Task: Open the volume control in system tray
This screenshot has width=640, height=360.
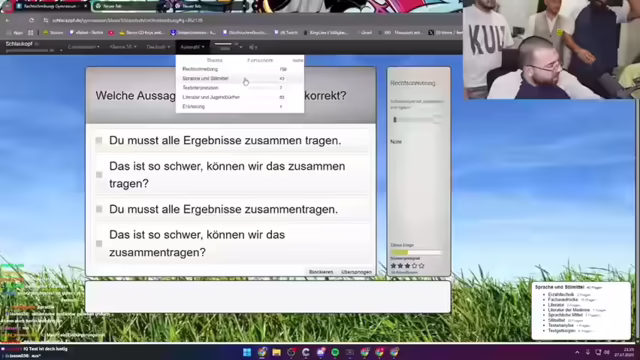Action: [x=607, y=352]
